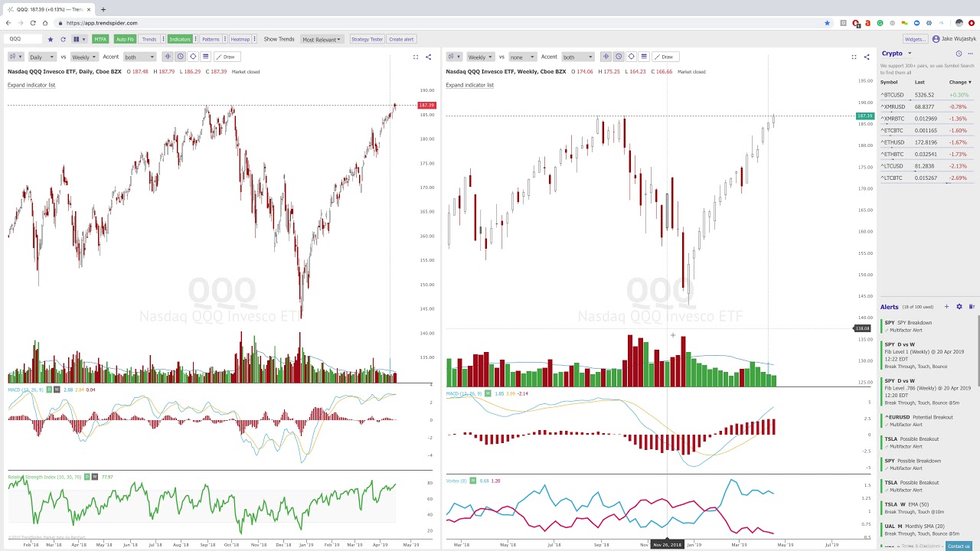This screenshot has width=980, height=551.
Task: Open Patterns options menu dots
Action: [x=225, y=39]
